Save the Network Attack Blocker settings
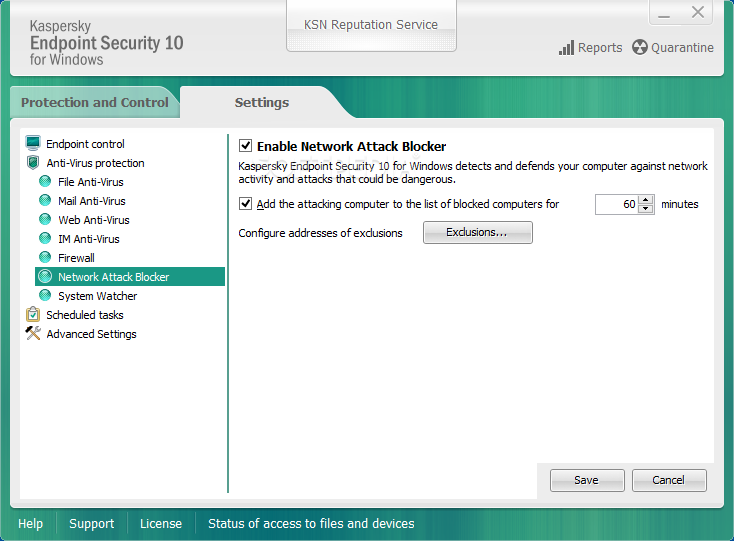 tap(587, 480)
